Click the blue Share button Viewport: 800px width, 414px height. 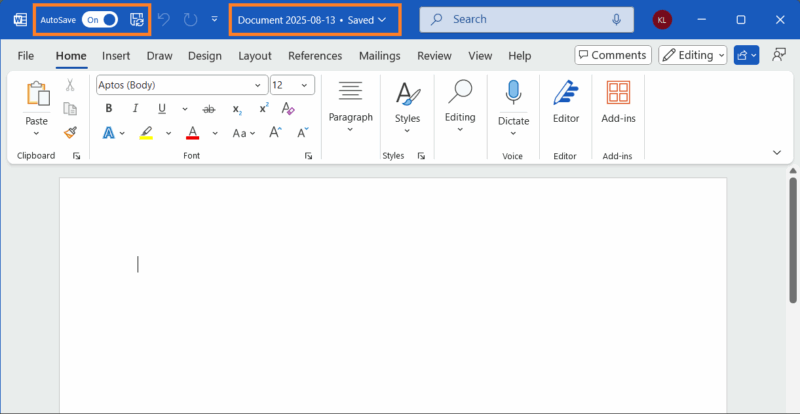[x=746, y=55]
